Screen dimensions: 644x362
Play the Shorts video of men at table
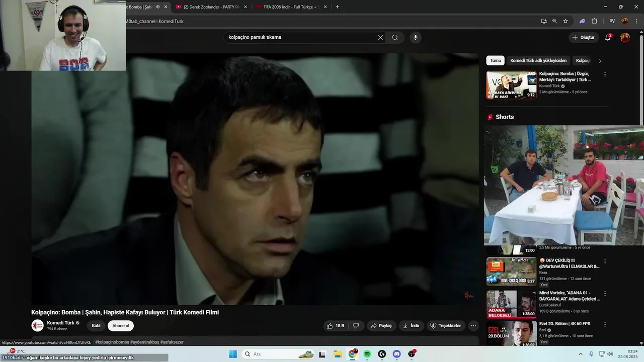tap(564, 186)
